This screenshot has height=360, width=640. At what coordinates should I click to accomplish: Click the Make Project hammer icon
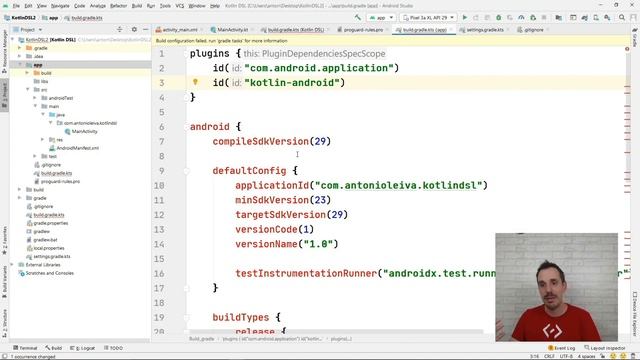click(358, 18)
